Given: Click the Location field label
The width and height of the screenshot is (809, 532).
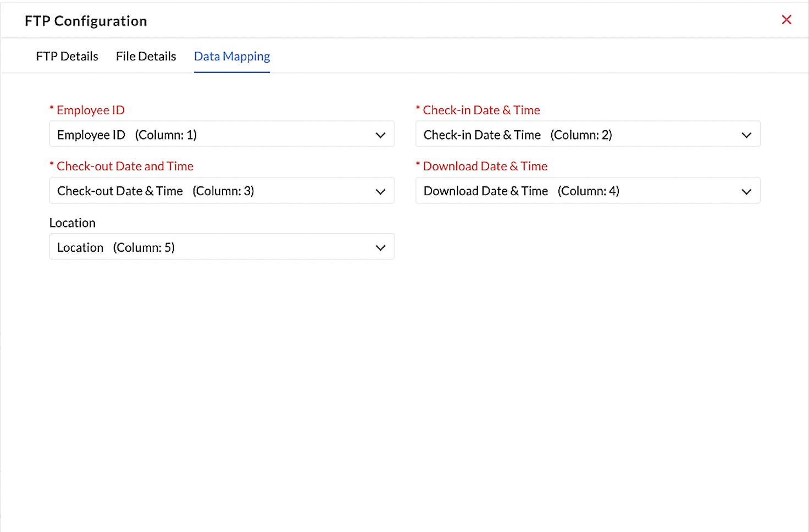Looking at the screenshot, I should (x=73, y=223).
